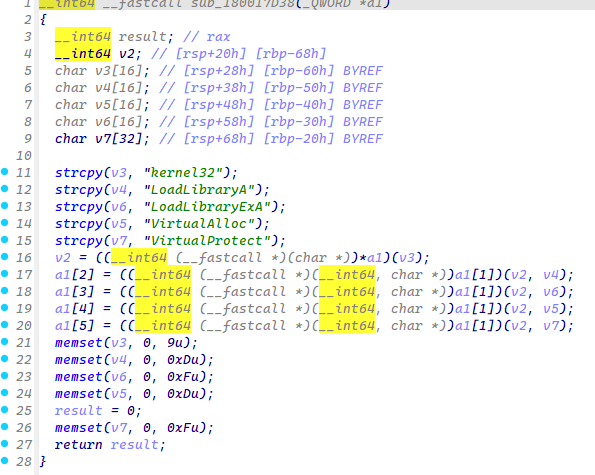
Task: Click the highlighted __int64 on line 3
Action: pyautogui.click(x=83, y=36)
